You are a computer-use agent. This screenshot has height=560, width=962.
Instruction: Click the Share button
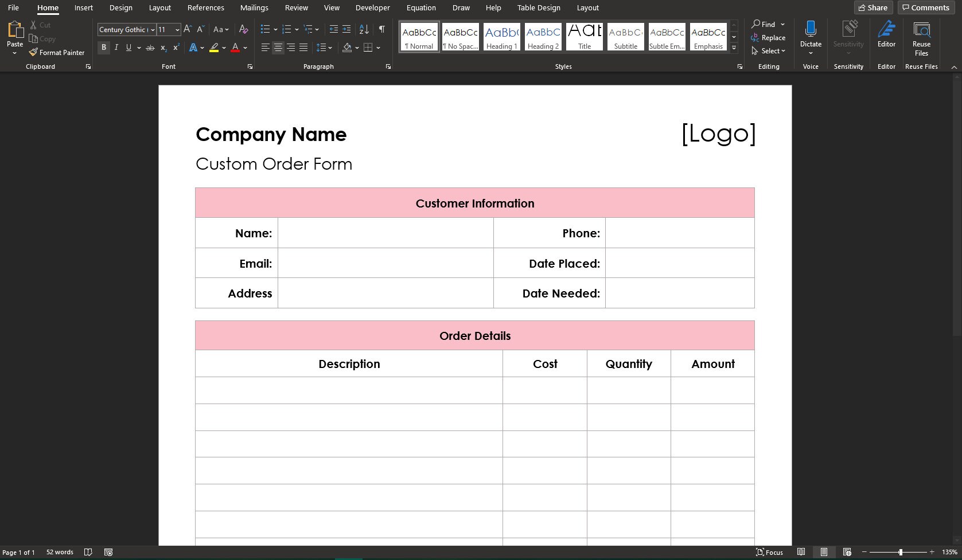[873, 7]
